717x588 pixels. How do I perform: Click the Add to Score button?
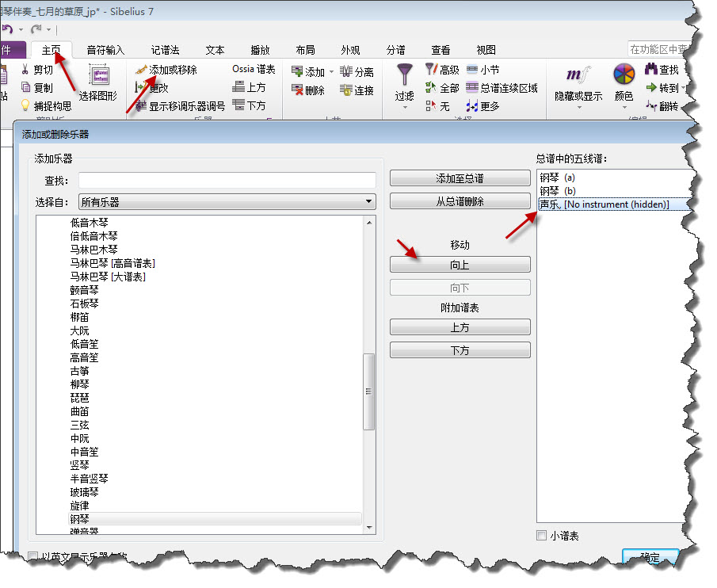tap(460, 178)
